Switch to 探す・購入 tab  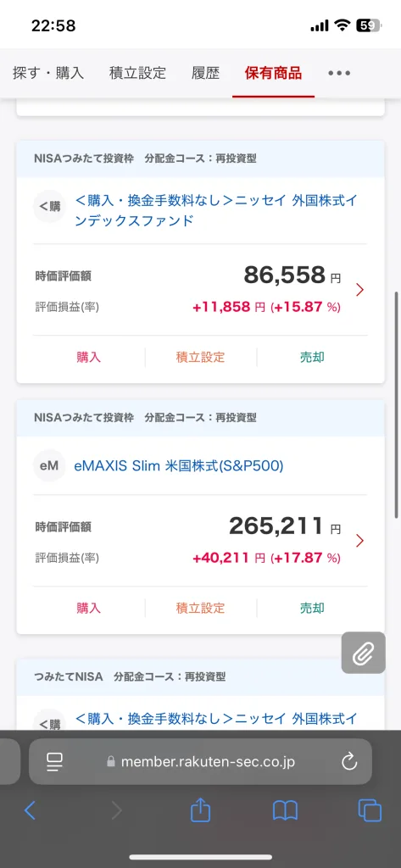tap(48, 73)
